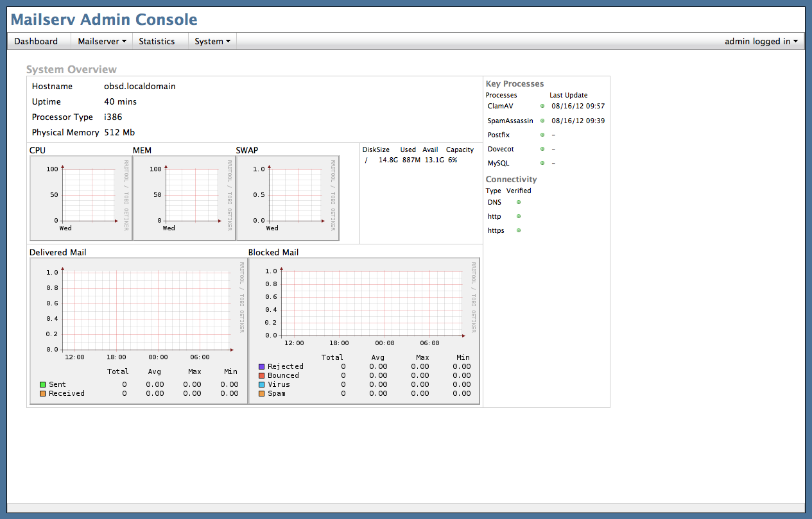Viewport: 812px width, 519px height.
Task: Click the red Bounced legend swatch
Action: click(x=262, y=376)
